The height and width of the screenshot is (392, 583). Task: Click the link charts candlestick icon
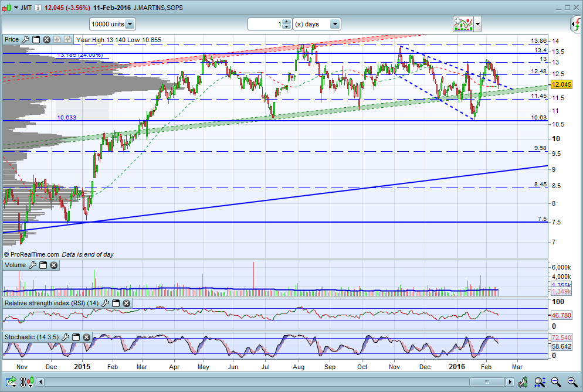[x=27, y=381]
